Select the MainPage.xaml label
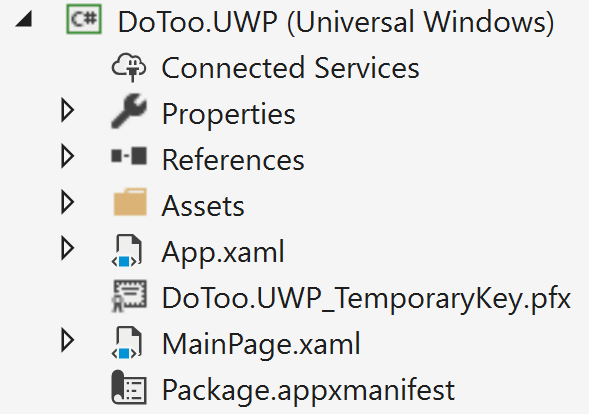 (261, 344)
